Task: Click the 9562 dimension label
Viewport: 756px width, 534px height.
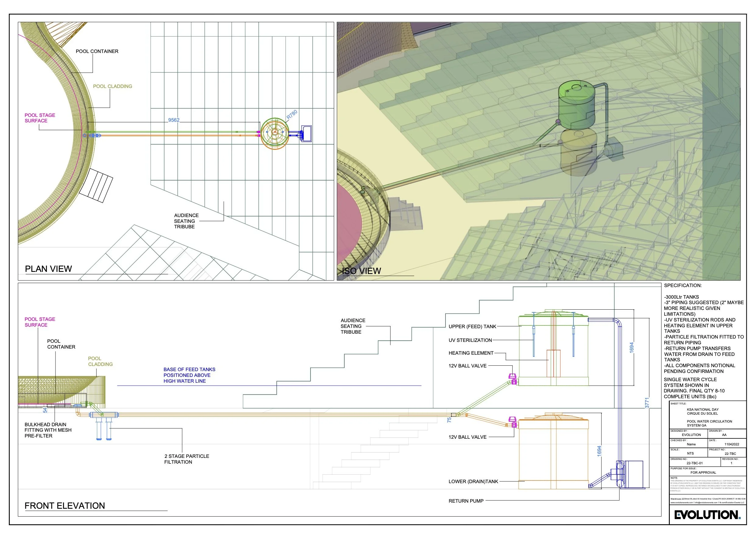Action: [174, 120]
